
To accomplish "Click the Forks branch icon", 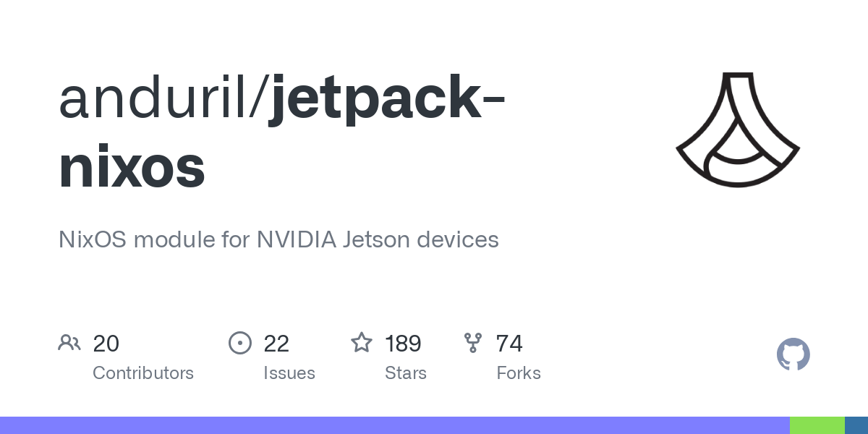I will point(473,343).
